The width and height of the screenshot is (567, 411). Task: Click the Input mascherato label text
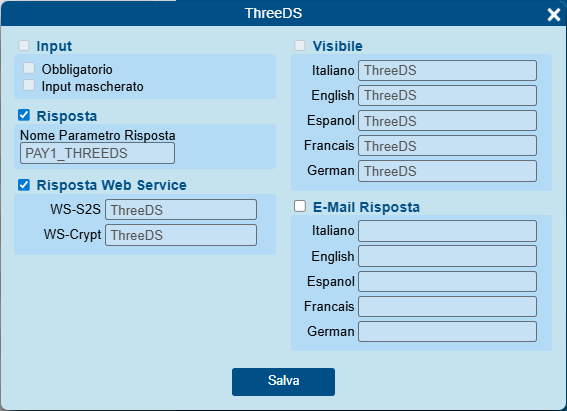coord(93,87)
